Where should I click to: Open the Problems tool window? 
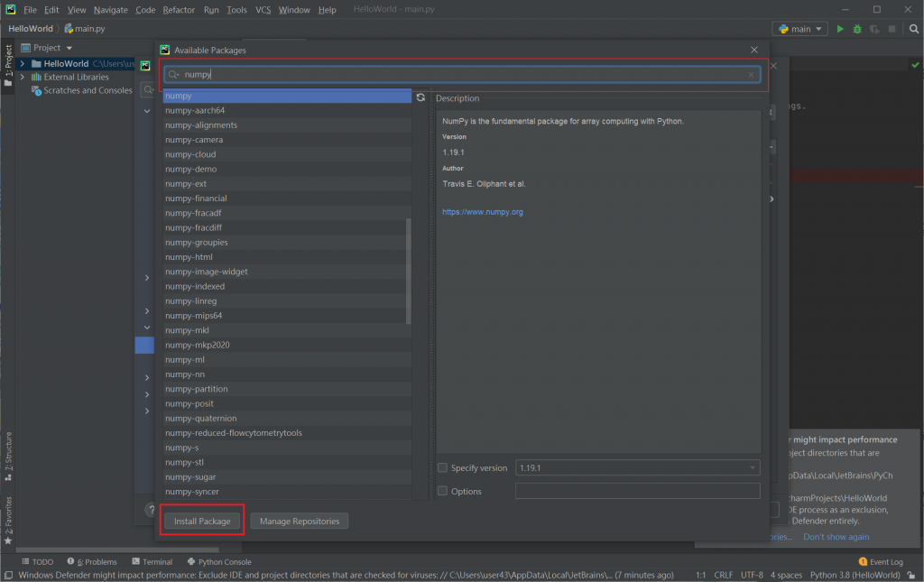tap(92, 561)
